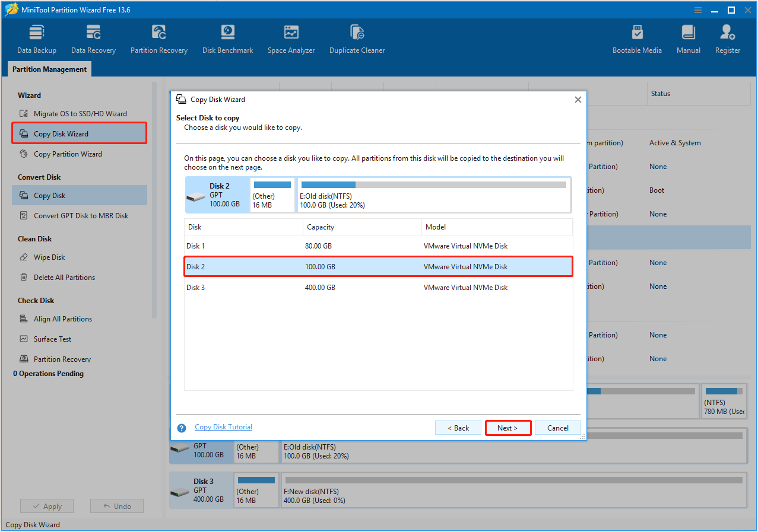
Task: Open Duplicate Cleaner
Action: point(357,39)
